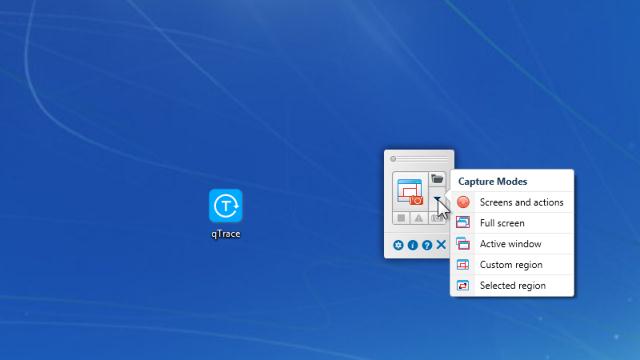Pick the Custom region capture mode
The height and width of the screenshot is (360, 640).
(512, 264)
